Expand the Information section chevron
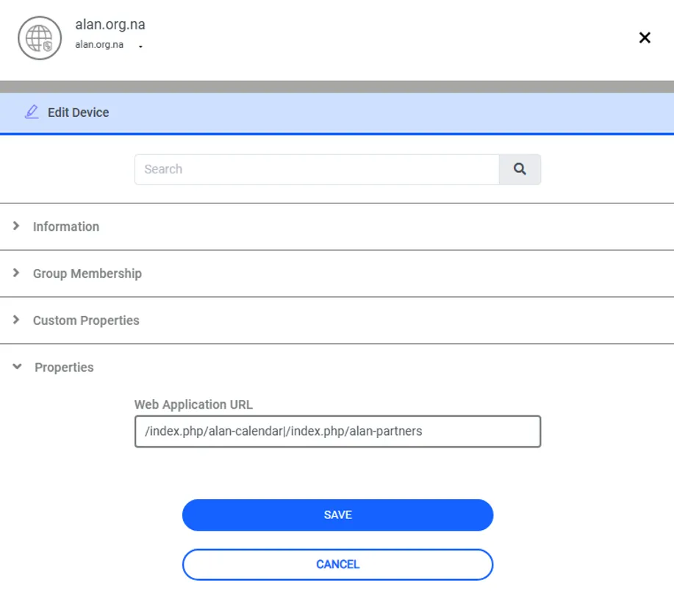Viewport: 674px width, 616px height. click(16, 226)
